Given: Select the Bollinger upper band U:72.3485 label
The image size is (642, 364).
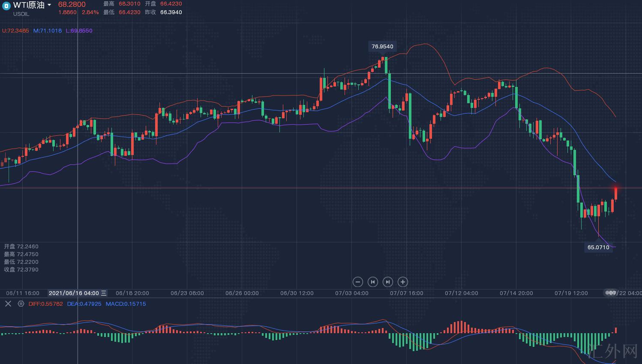Looking at the screenshot, I should (15, 31).
